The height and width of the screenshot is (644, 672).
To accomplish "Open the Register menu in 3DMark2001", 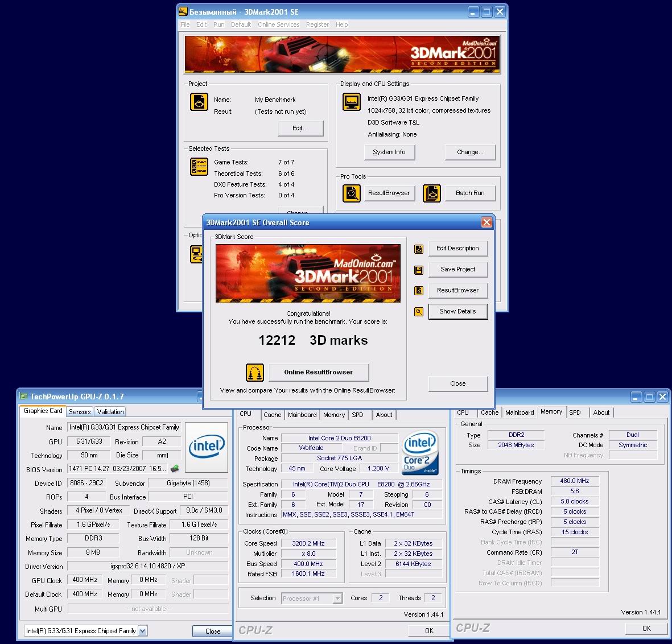I will tap(318, 24).
